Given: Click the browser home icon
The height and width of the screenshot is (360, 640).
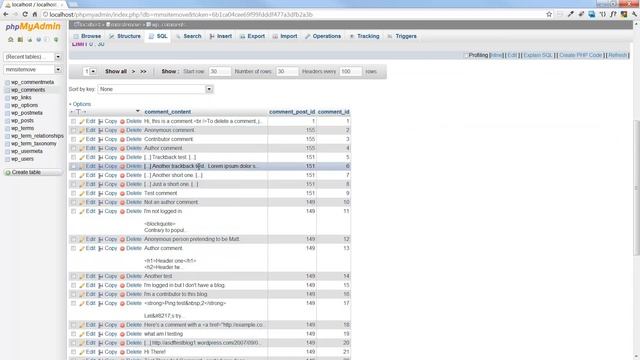Looking at the screenshot, I should (35, 14).
